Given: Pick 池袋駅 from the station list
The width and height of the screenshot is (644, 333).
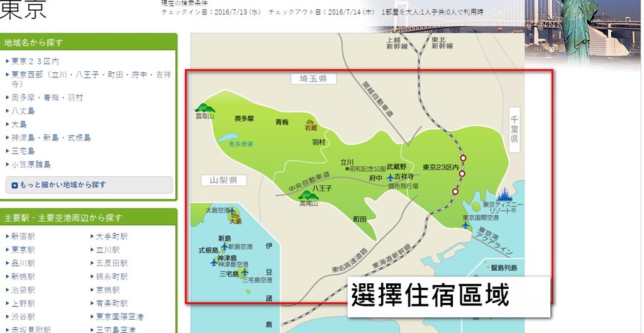Looking at the screenshot, I should click(x=23, y=290).
